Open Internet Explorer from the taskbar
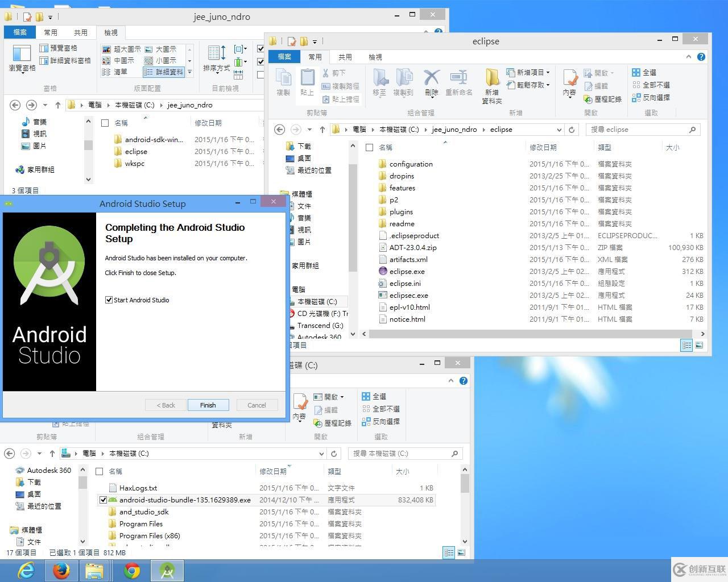Viewport: 728px width, 582px height. [26, 570]
